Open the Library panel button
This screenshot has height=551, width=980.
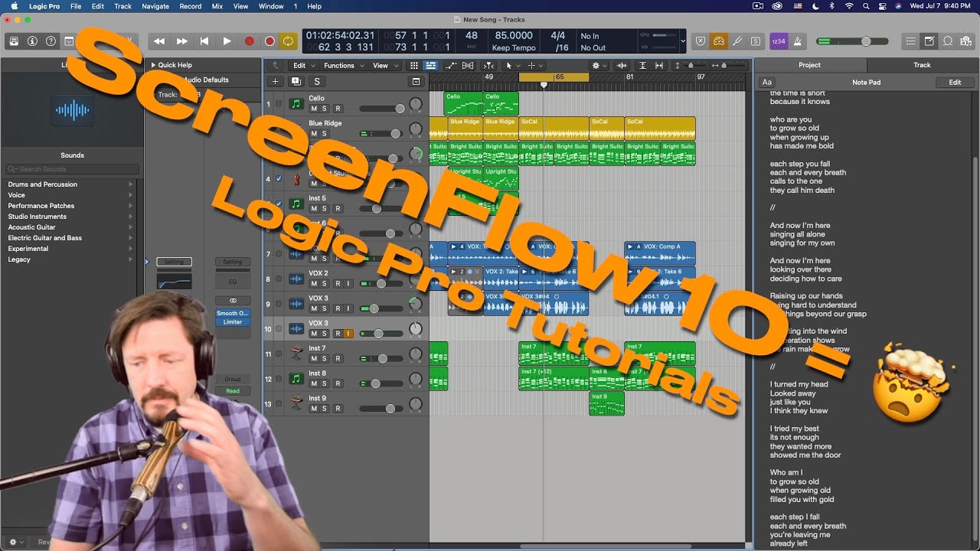click(14, 41)
